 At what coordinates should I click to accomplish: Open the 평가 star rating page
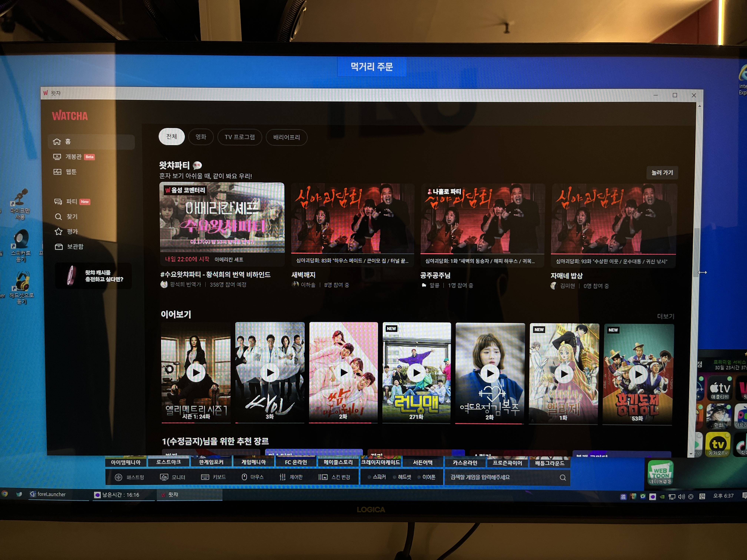[66, 231]
